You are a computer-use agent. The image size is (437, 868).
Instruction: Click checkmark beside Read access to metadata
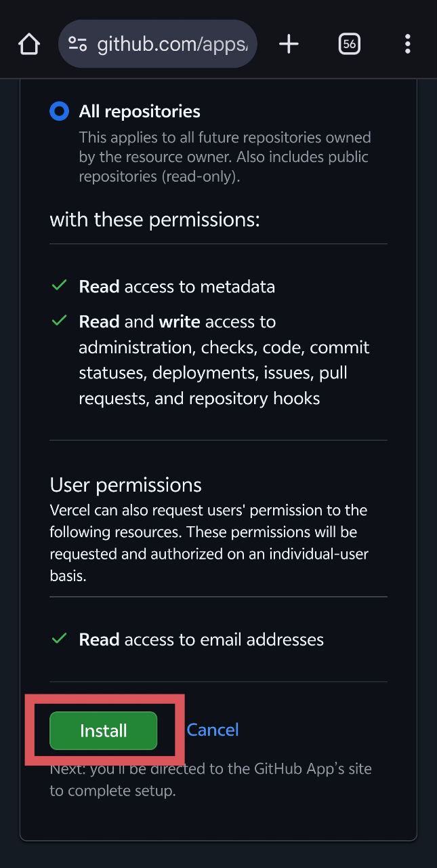click(59, 285)
